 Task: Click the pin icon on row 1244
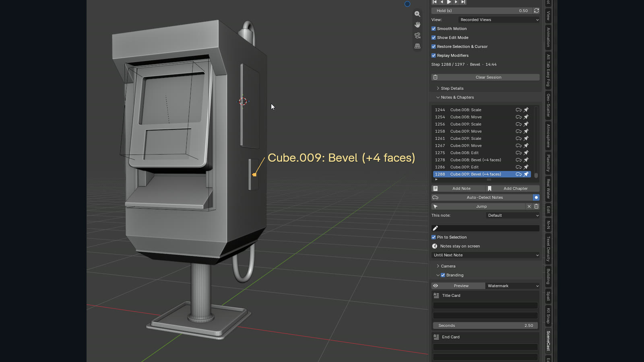pyautogui.click(x=526, y=110)
